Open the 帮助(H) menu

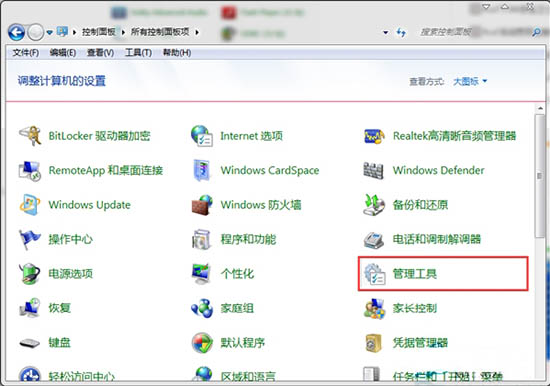click(177, 53)
